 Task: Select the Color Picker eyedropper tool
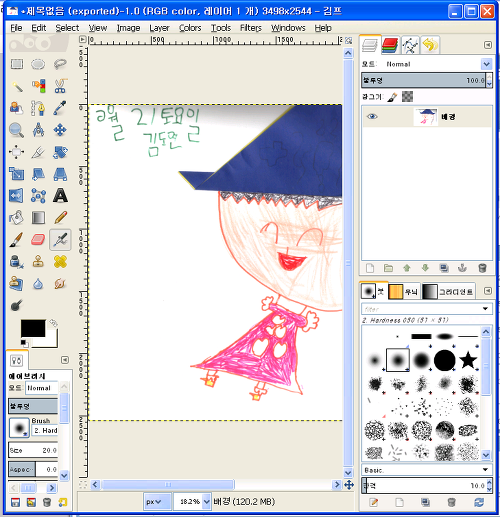(60, 108)
